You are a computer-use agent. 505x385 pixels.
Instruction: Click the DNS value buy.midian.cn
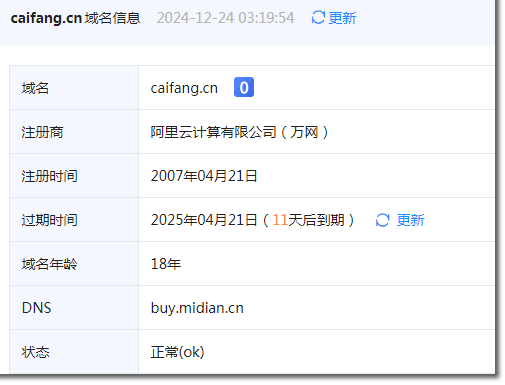pyautogui.click(x=197, y=308)
